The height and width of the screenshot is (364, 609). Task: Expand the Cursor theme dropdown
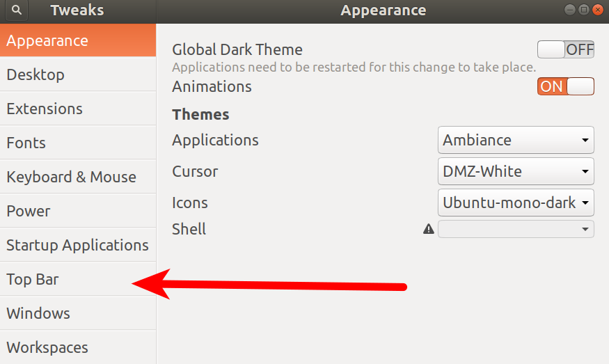[x=516, y=171]
